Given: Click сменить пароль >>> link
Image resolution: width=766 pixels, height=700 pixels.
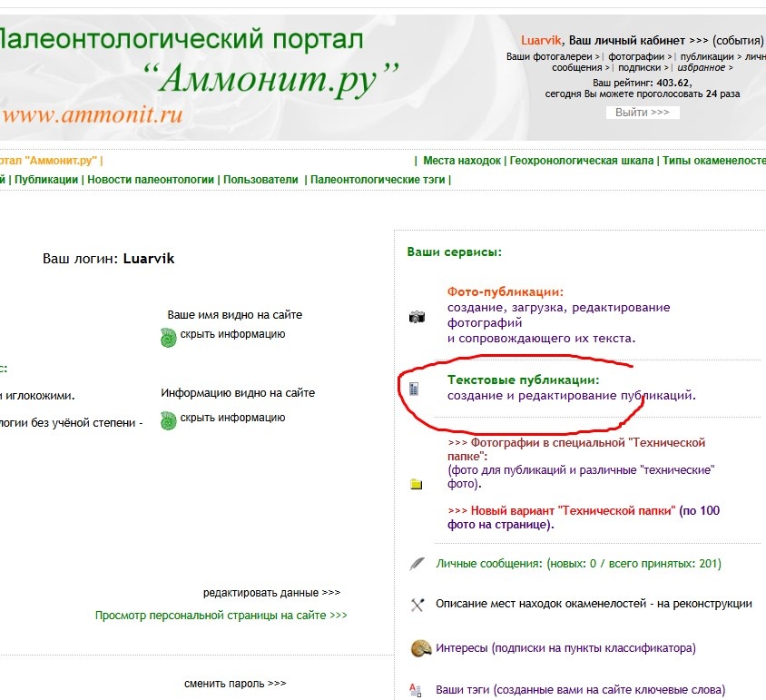Looking at the screenshot, I should click(x=235, y=684).
